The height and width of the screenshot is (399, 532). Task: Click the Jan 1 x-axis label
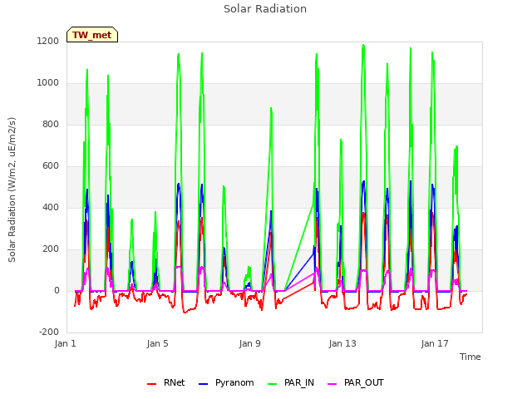[65, 343]
